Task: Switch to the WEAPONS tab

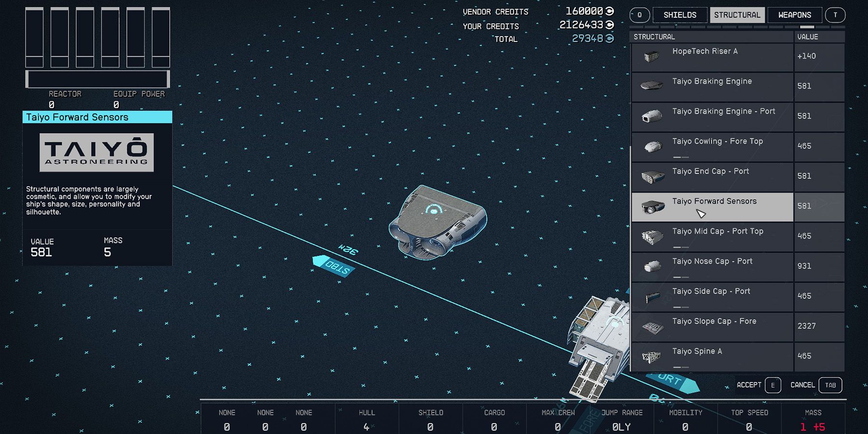Action: coord(795,15)
